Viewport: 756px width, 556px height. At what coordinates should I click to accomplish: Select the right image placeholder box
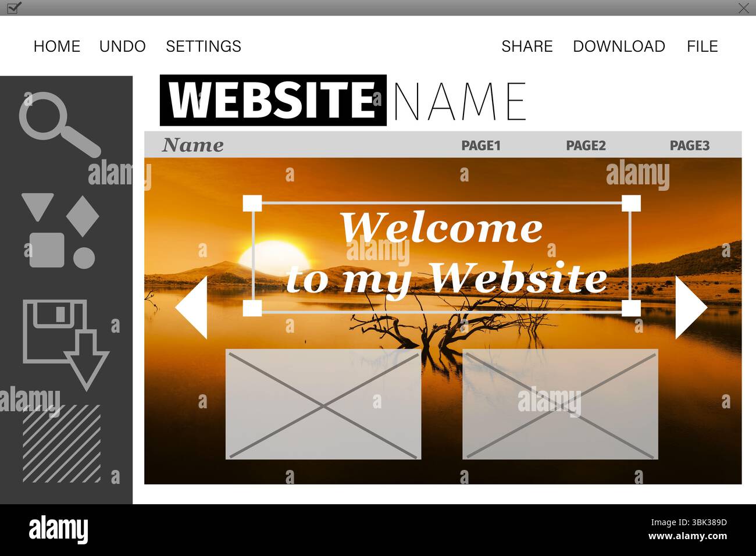click(x=560, y=404)
